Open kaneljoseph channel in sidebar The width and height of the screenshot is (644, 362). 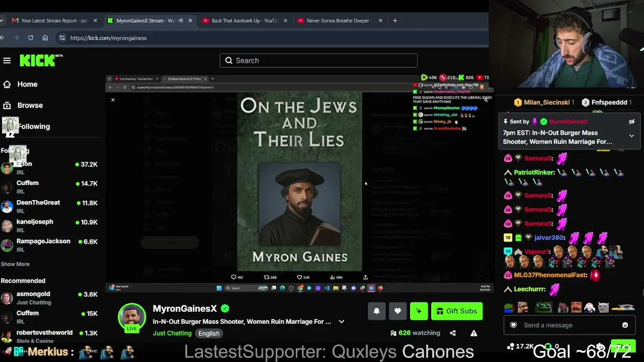[x=49, y=226]
